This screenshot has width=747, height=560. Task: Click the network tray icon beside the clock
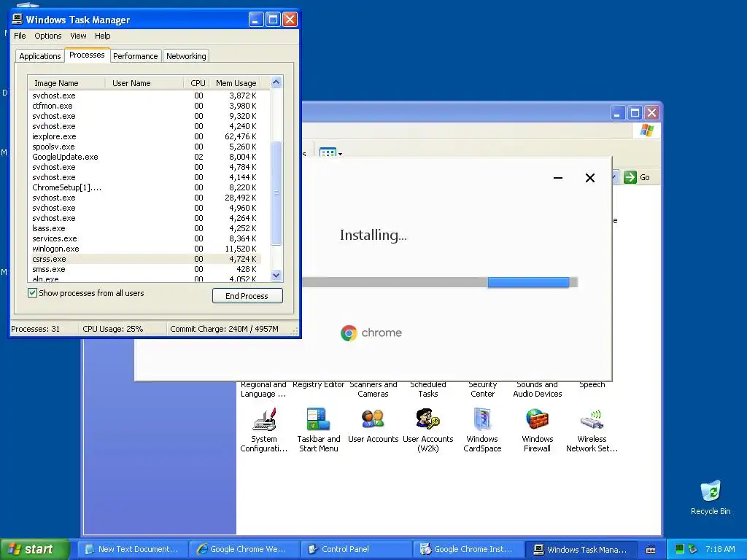click(693, 549)
